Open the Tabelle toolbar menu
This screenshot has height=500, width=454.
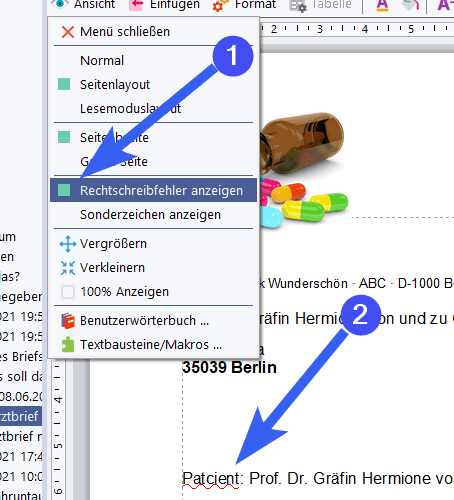point(320,5)
